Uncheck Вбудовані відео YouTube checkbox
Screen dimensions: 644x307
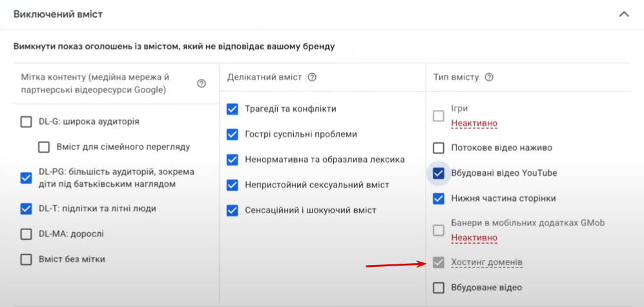tap(439, 173)
